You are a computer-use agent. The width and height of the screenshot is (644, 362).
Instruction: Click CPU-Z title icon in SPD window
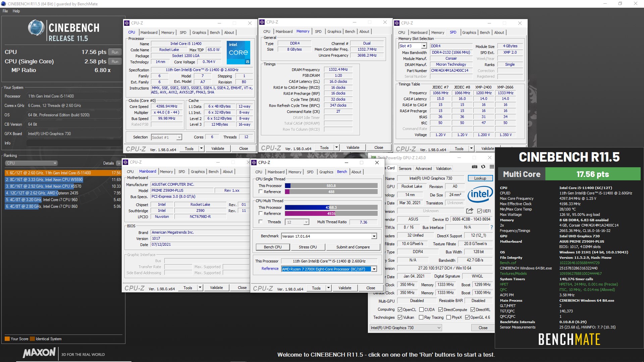397,23
